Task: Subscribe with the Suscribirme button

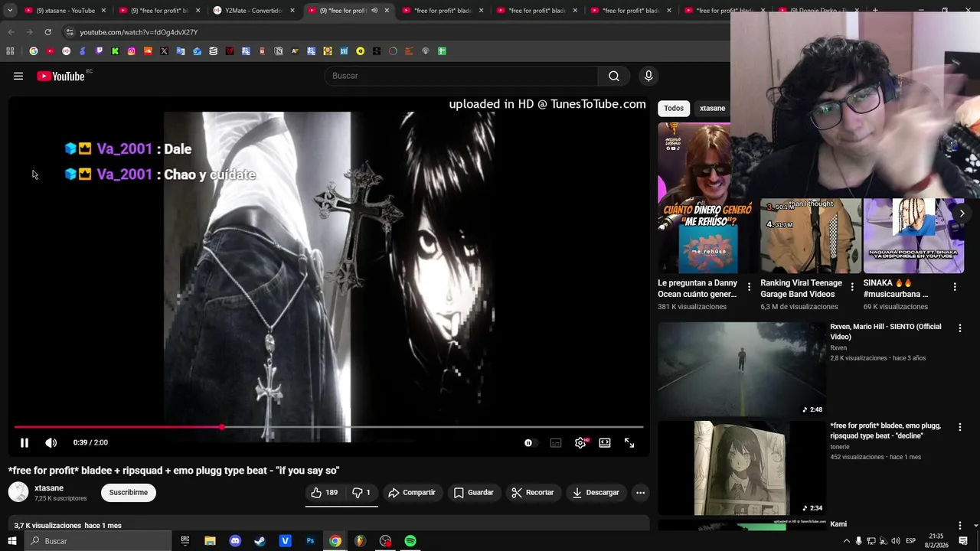Action: point(129,492)
